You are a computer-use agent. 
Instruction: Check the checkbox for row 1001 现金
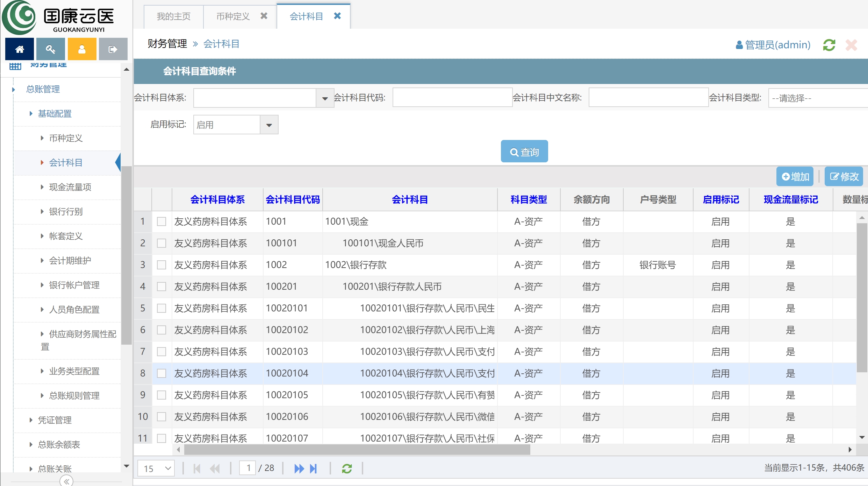pos(162,221)
